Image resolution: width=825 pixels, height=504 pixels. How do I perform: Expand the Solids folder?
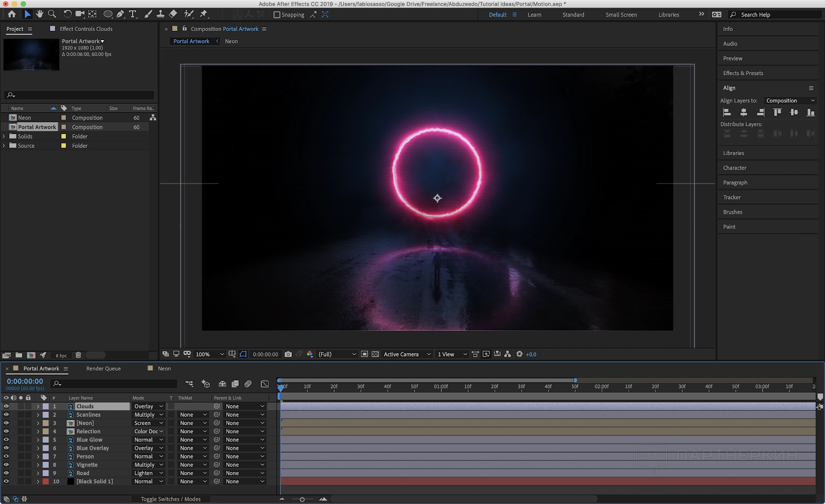[4, 137]
